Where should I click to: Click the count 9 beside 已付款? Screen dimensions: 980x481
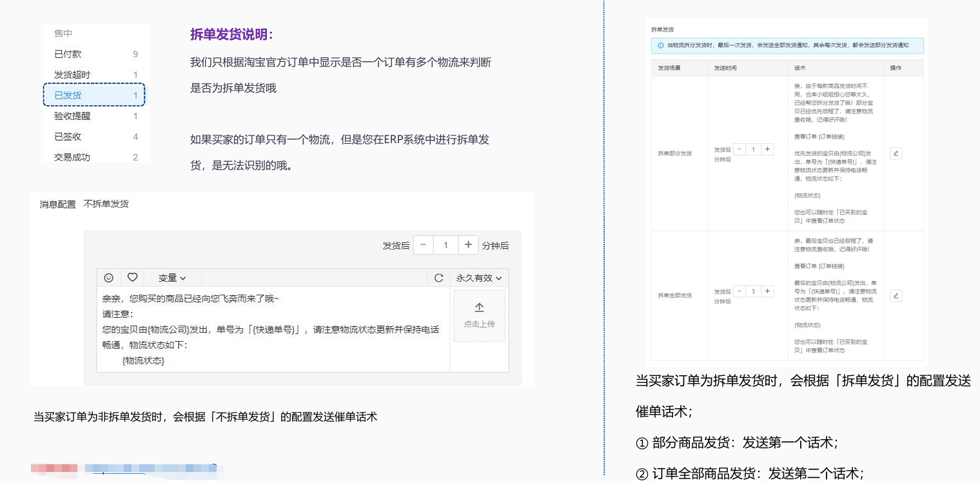pos(135,54)
